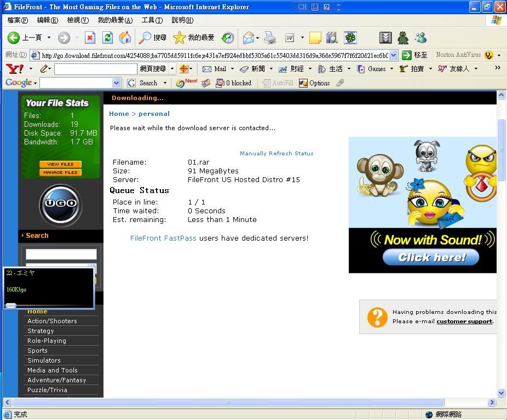Open the Favorites (我的最愛) menu
Image resolution: width=507 pixels, height=420 pixels.
coord(115,20)
